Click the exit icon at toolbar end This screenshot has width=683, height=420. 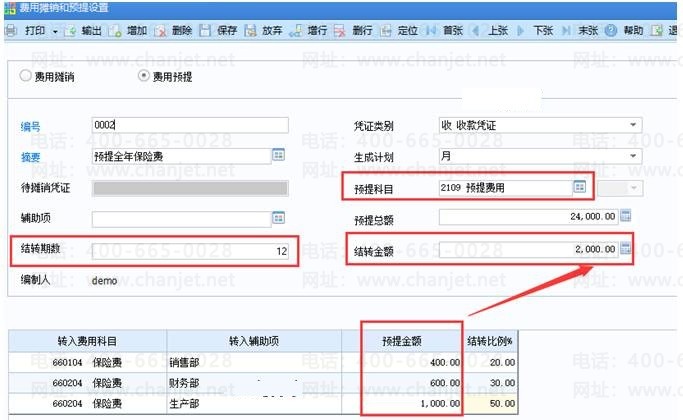pyautogui.click(x=657, y=30)
